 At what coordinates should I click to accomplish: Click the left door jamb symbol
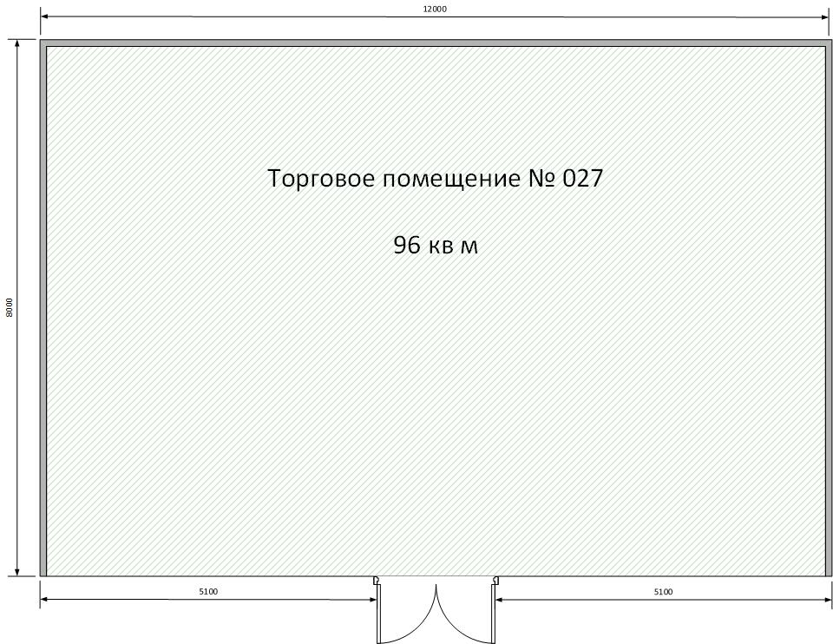[x=377, y=582]
